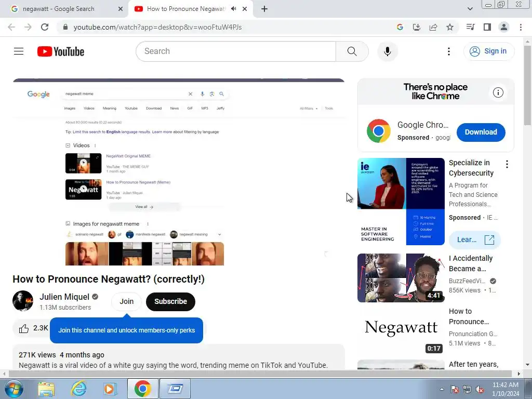Click the video player to pause
Image resolution: width=532 pixels, height=399 pixels.
(x=179, y=172)
